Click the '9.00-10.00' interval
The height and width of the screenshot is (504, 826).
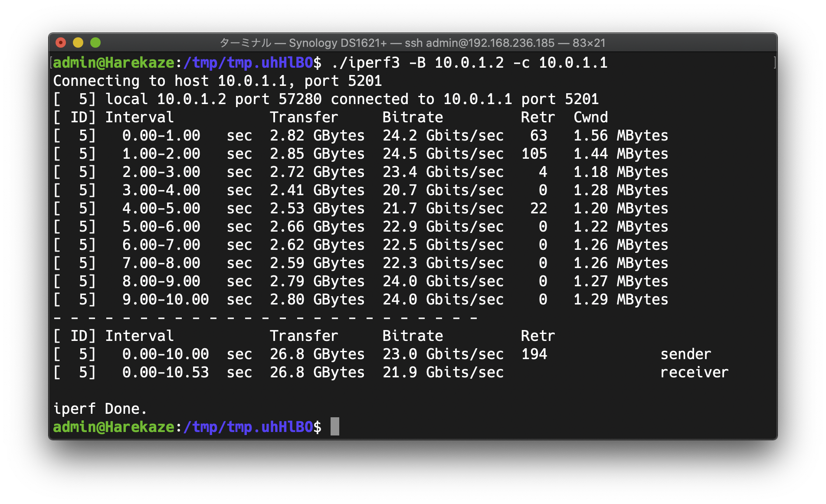pos(165,300)
